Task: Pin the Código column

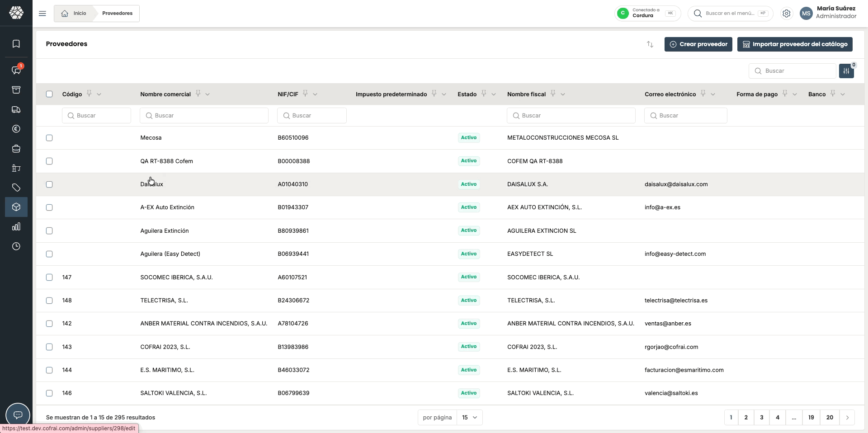Action: 89,94
